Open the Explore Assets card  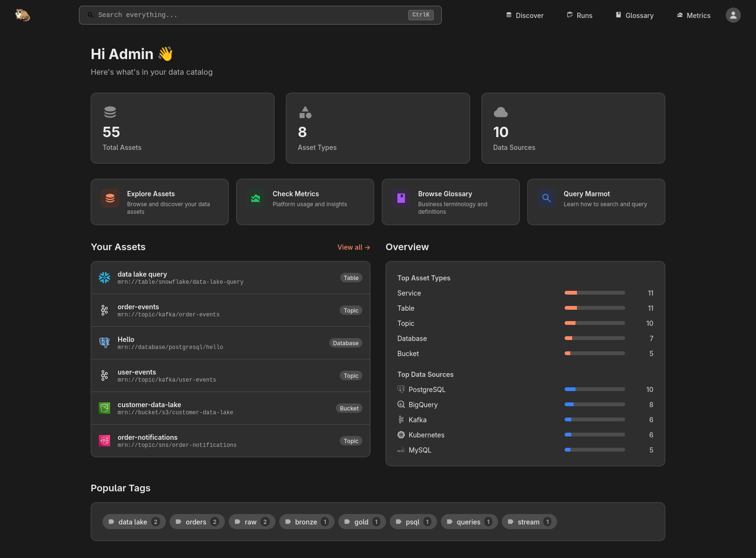tap(160, 202)
